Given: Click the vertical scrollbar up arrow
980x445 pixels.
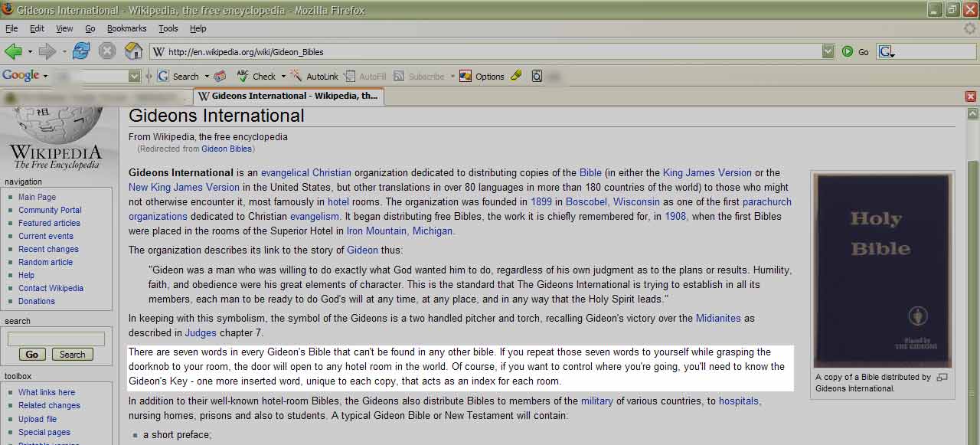Looking at the screenshot, I should (x=973, y=113).
